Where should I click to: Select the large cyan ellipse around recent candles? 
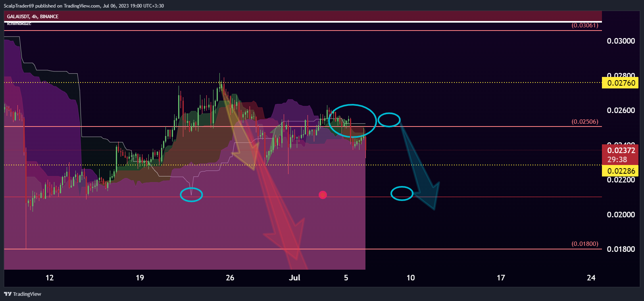click(x=352, y=121)
